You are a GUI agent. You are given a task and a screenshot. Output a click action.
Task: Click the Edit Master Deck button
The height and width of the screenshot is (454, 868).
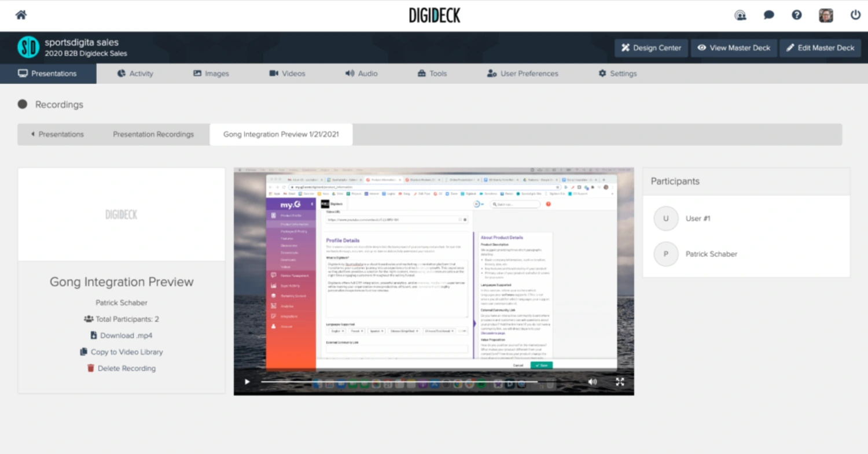point(820,48)
